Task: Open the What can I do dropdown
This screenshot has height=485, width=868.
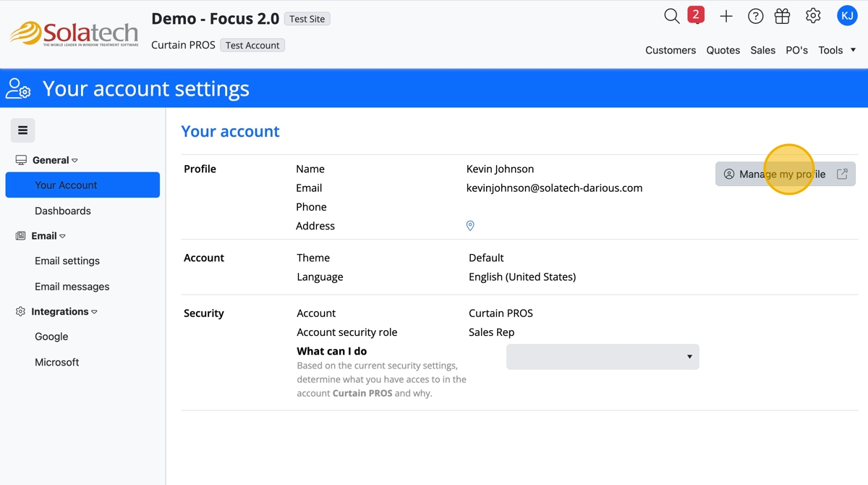Action: pyautogui.click(x=603, y=357)
